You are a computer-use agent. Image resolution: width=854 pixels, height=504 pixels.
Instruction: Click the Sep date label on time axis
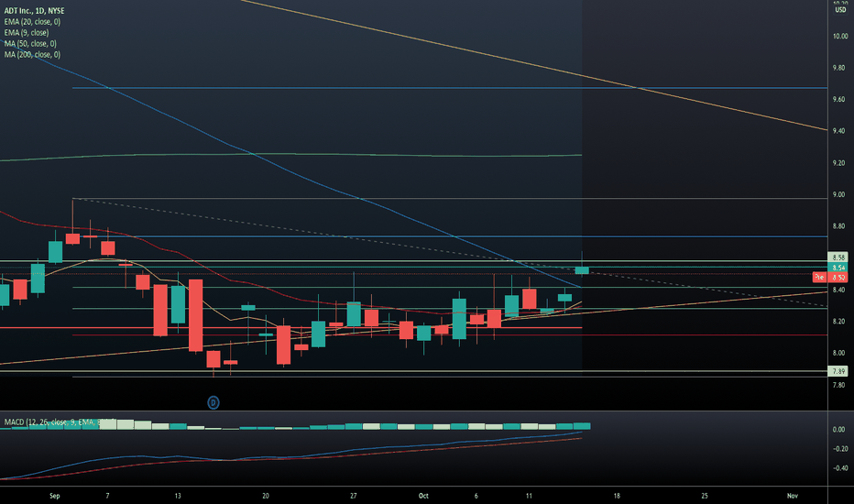pos(54,496)
